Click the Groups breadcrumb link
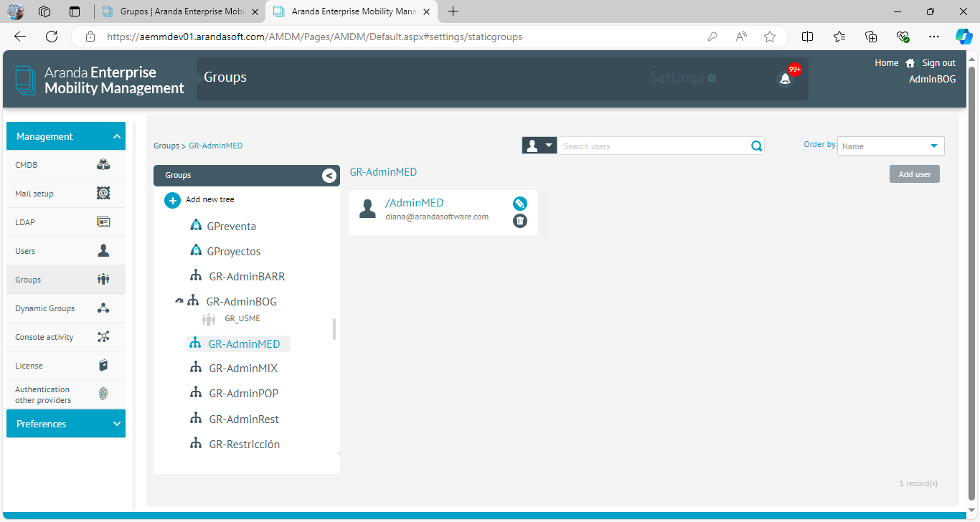 click(166, 146)
